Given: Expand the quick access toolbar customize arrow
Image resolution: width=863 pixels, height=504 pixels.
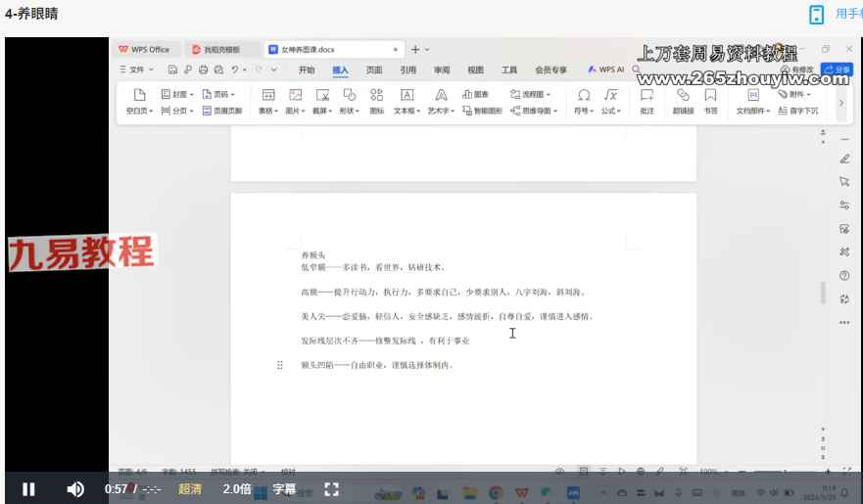Looking at the screenshot, I should [273, 69].
